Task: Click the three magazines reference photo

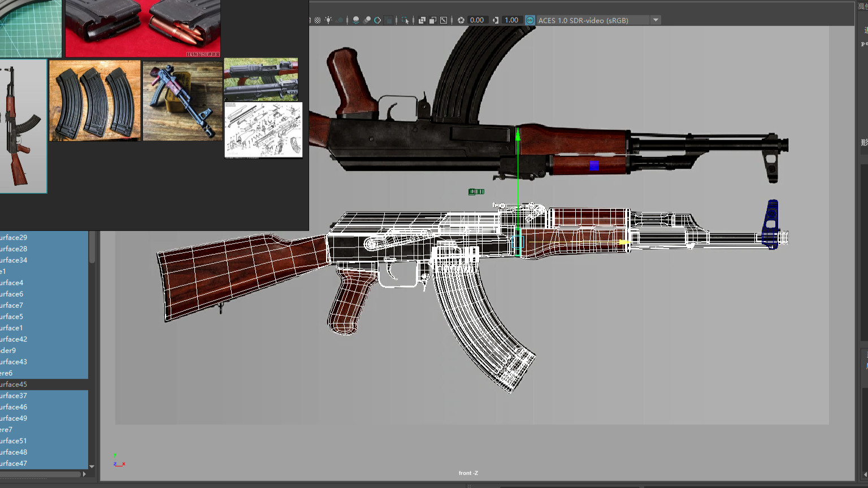Action: [94, 101]
